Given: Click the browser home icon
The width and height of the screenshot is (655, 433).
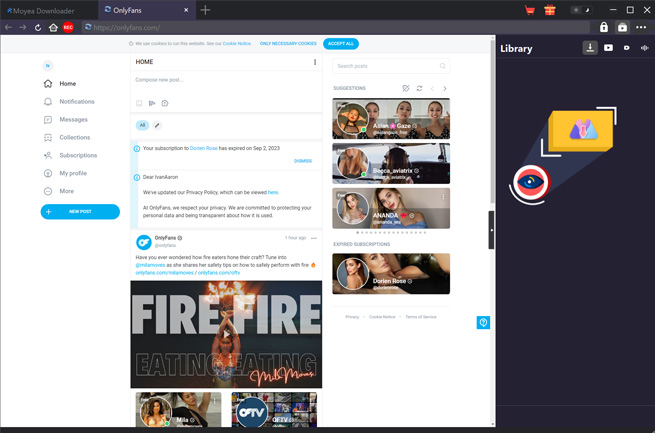Looking at the screenshot, I should coord(53,27).
